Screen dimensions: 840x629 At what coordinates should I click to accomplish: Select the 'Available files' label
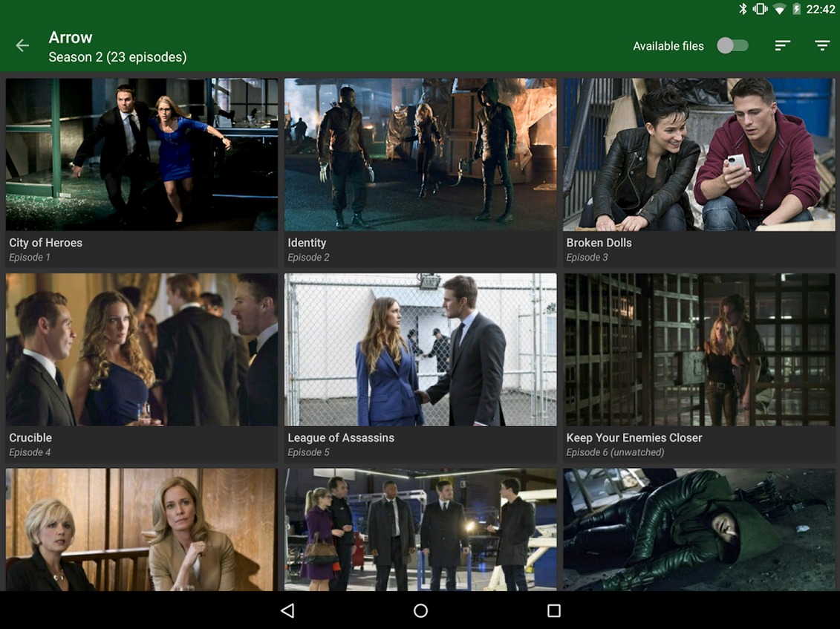click(x=668, y=46)
